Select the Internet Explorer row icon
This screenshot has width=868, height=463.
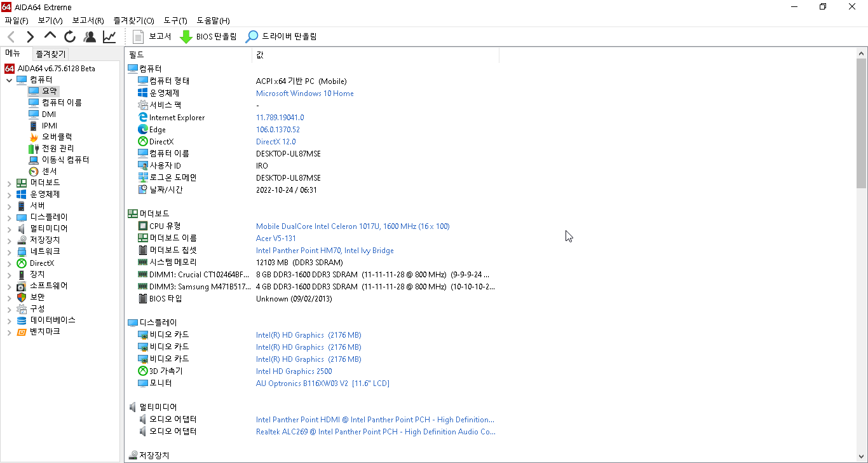[x=143, y=118]
